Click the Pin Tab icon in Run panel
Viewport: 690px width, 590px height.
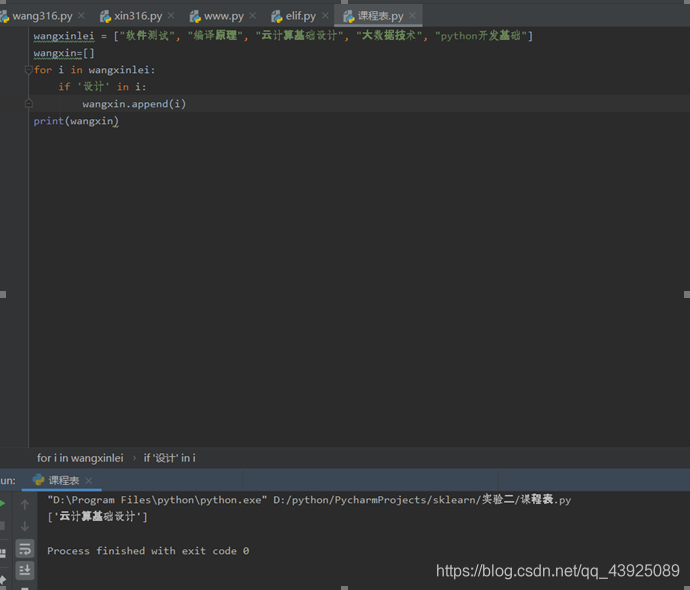pos(2,579)
